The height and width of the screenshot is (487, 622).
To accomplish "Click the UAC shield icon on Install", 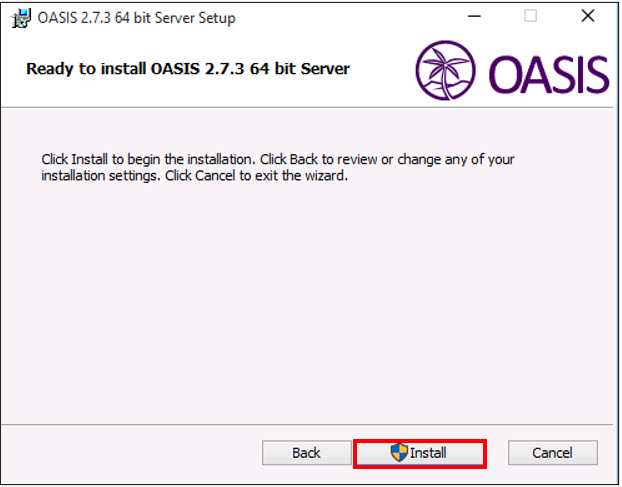I will pyautogui.click(x=399, y=452).
